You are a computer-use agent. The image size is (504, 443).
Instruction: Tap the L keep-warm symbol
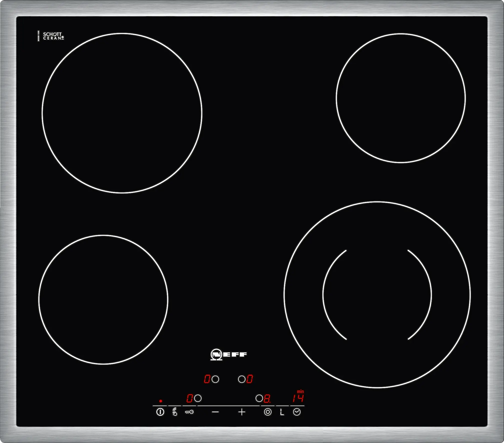282,412
